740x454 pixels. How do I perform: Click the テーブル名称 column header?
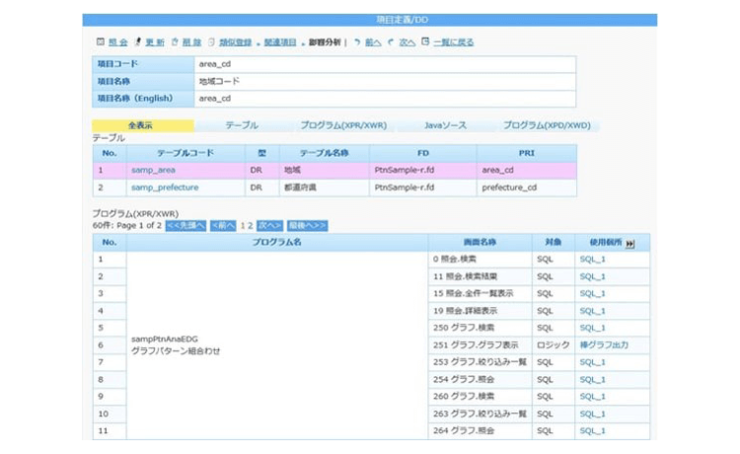coord(324,153)
